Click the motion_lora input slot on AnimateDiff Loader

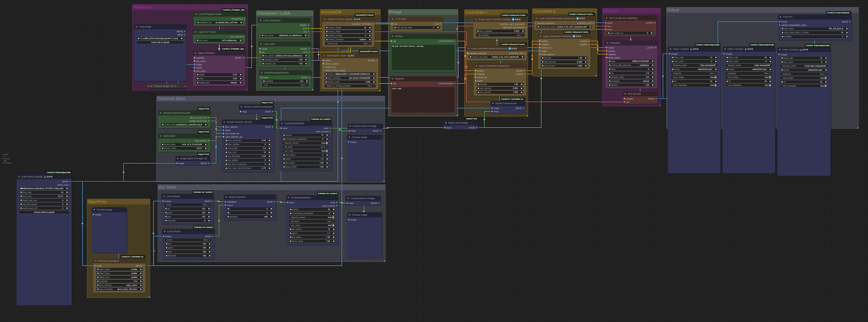pyautogui.click(x=323, y=67)
